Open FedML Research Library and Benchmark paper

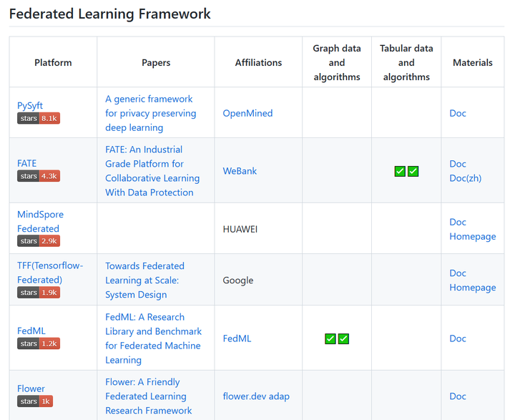tap(153, 338)
